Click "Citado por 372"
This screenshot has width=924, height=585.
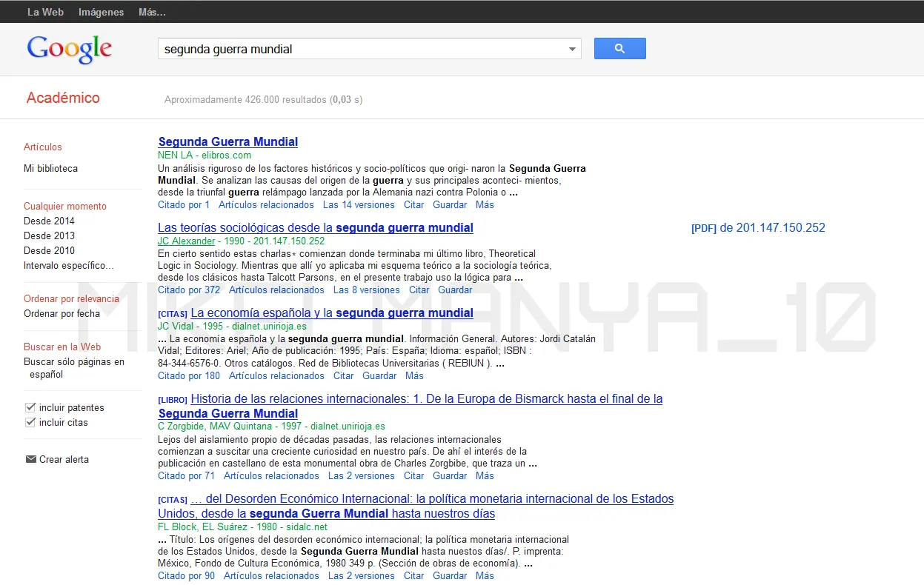189,290
